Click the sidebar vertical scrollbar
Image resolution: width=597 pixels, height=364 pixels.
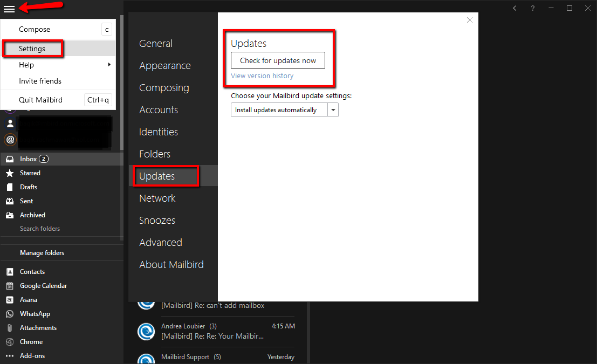pyautogui.click(x=122, y=82)
